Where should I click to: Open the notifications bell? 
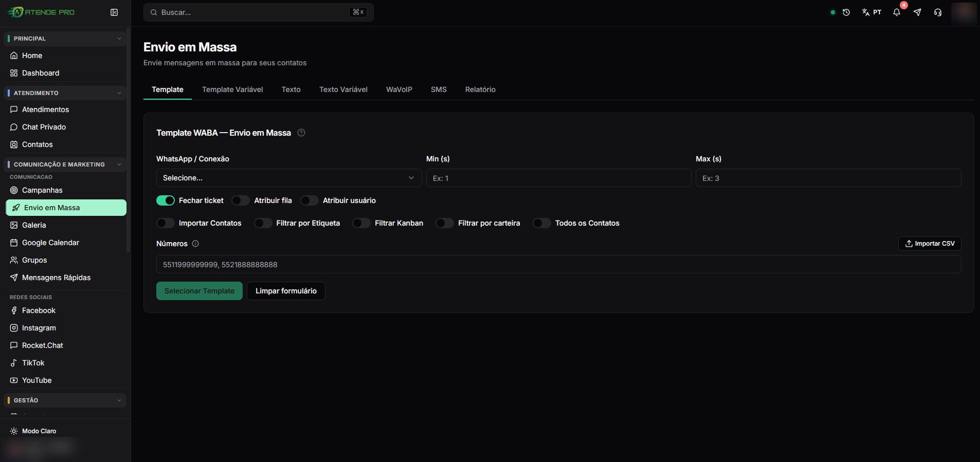click(897, 12)
